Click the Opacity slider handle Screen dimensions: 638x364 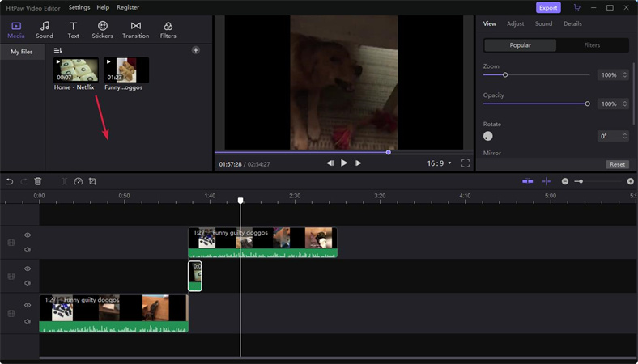coord(587,104)
